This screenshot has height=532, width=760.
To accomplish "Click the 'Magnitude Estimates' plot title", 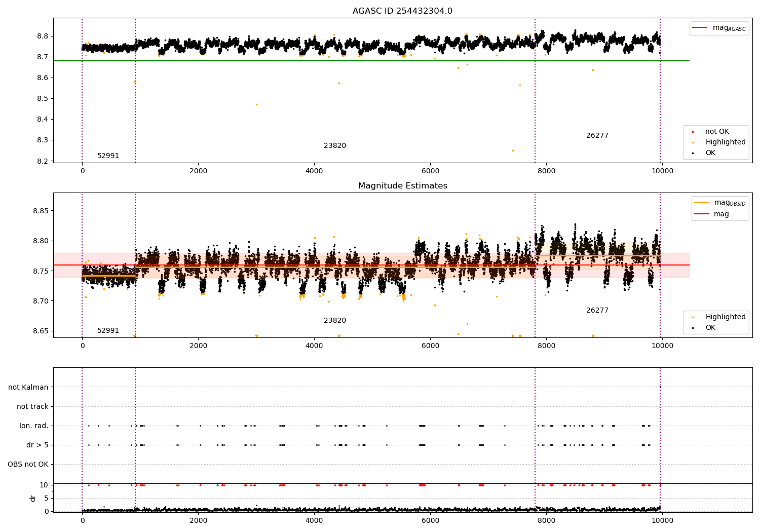I will point(402,186).
